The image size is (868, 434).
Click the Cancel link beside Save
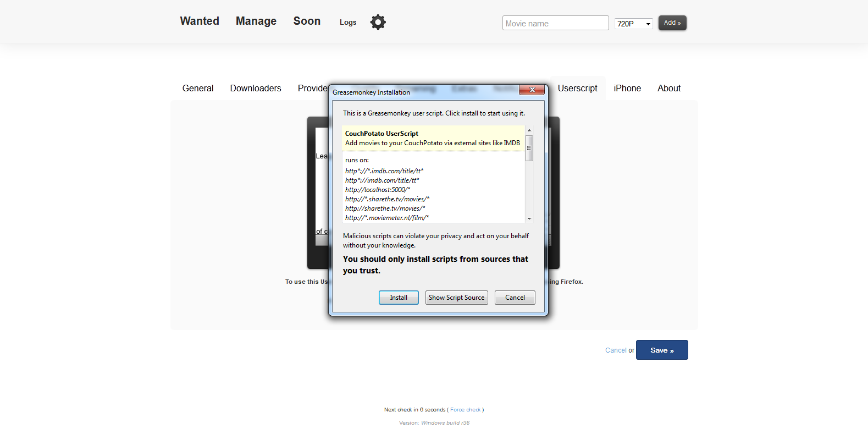point(616,350)
